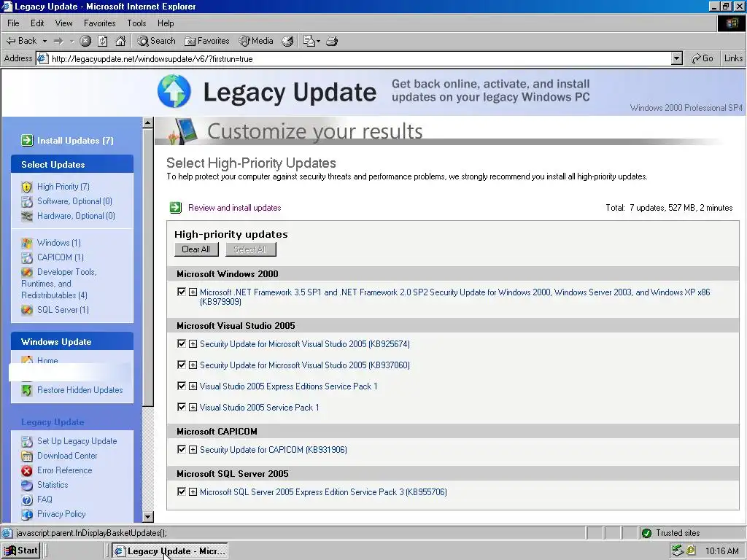Viewport: 747px width, 560px height.
Task: Click the High Priority shield icon
Action: (27, 187)
